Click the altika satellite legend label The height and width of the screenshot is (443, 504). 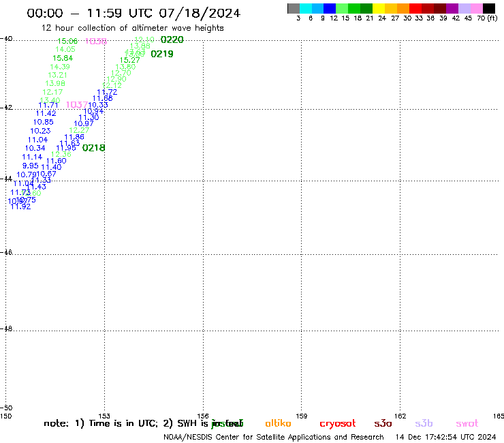tap(278, 423)
